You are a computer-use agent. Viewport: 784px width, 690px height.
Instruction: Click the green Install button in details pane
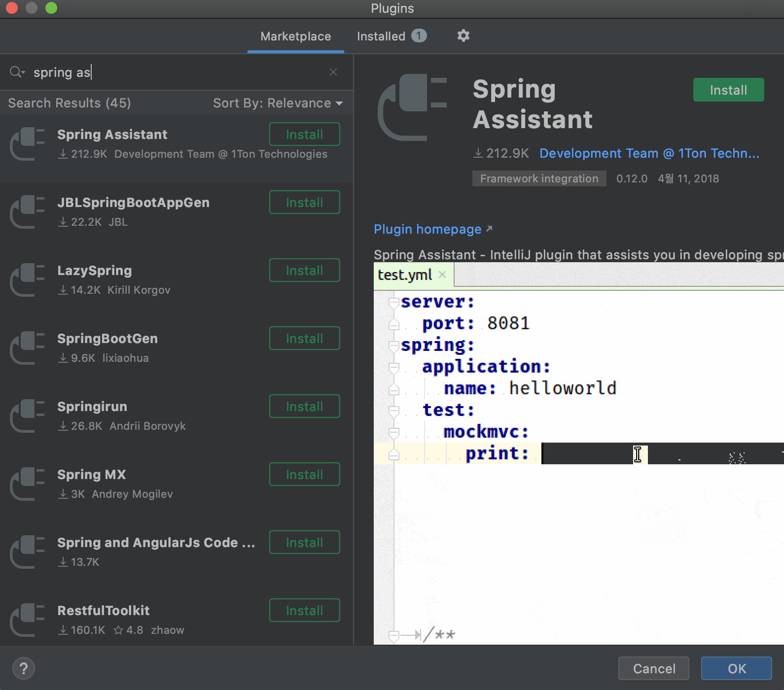click(729, 90)
